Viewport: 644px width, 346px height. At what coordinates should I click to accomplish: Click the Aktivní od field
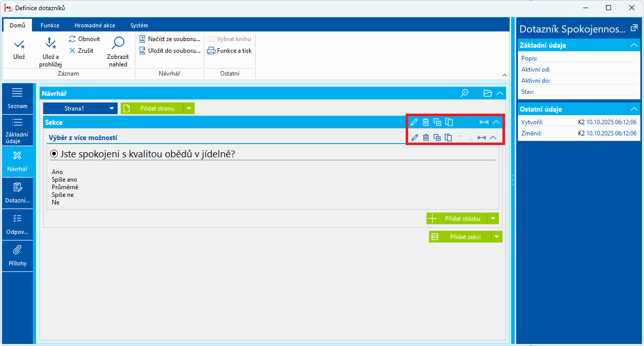coord(579,70)
